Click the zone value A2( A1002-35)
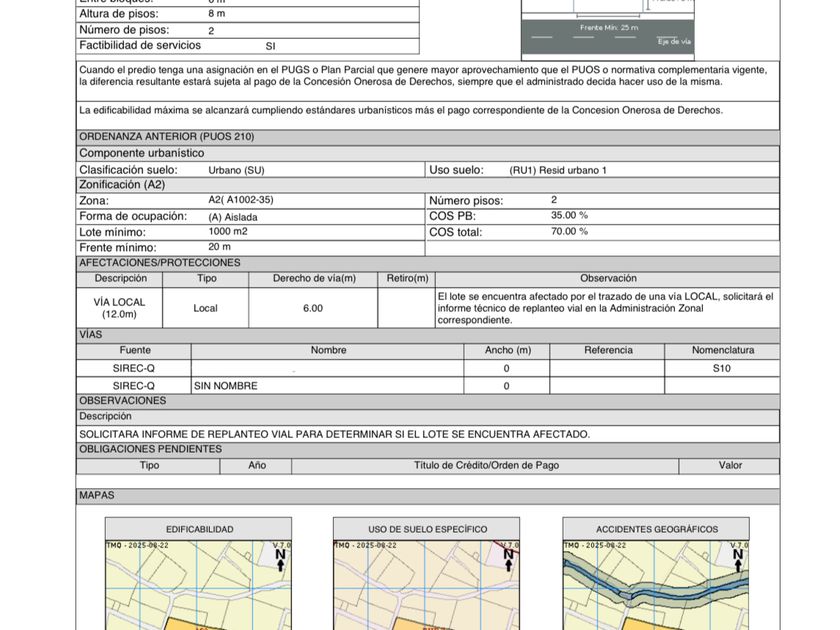Screen dimensions: 840x630 [x=240, y=200]
